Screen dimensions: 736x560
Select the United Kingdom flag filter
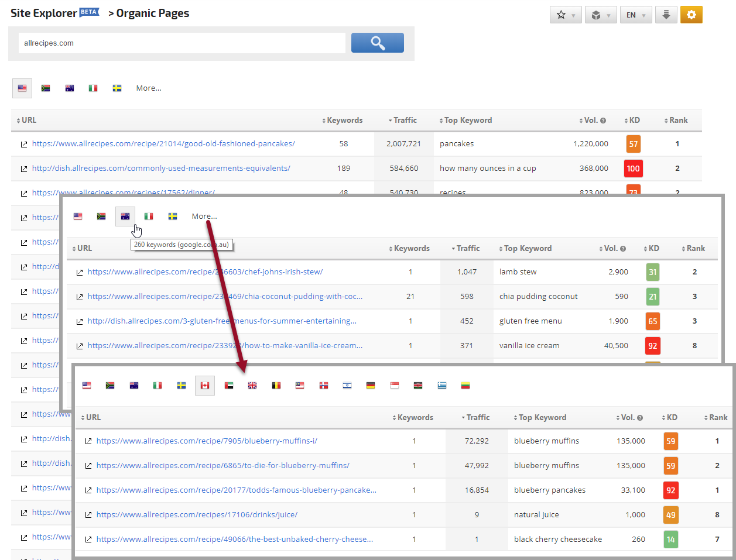click(252, 386)
